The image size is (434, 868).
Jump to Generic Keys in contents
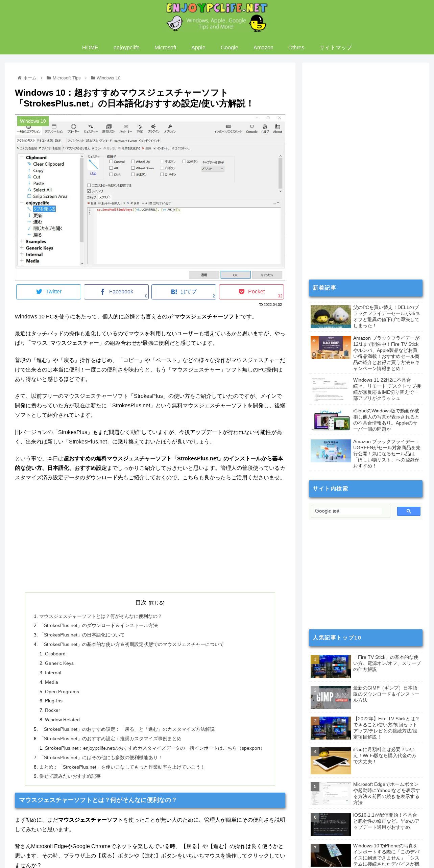(x=59, y=663)
